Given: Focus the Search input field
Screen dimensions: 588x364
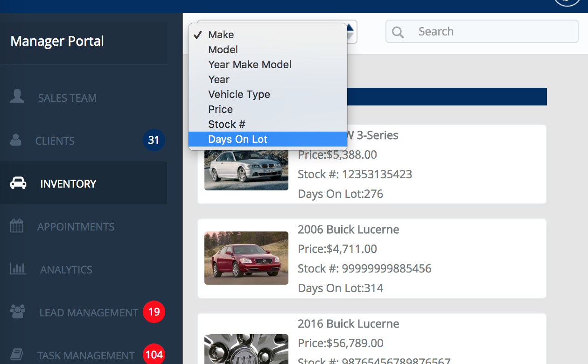Looking at the screenshot, I should click(482, 32).
